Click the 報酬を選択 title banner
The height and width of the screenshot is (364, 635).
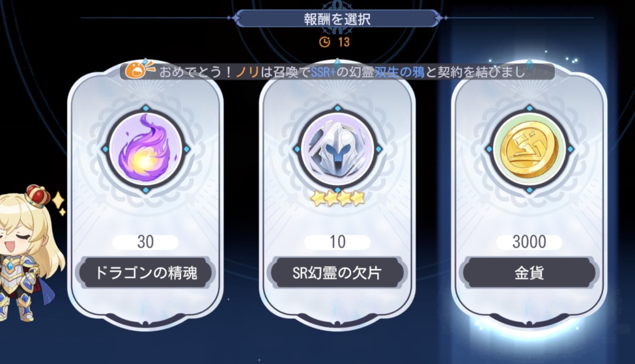(x=337, y=19)
